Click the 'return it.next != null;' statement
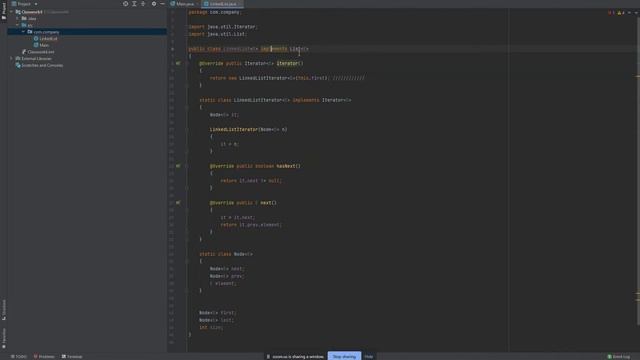This screenshot has height=360, width=640. 251,180
